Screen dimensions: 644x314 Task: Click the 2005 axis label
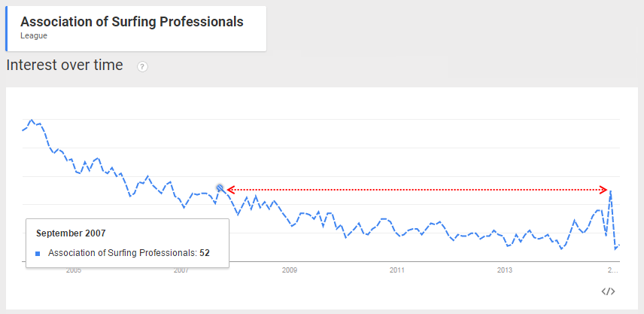74,270
